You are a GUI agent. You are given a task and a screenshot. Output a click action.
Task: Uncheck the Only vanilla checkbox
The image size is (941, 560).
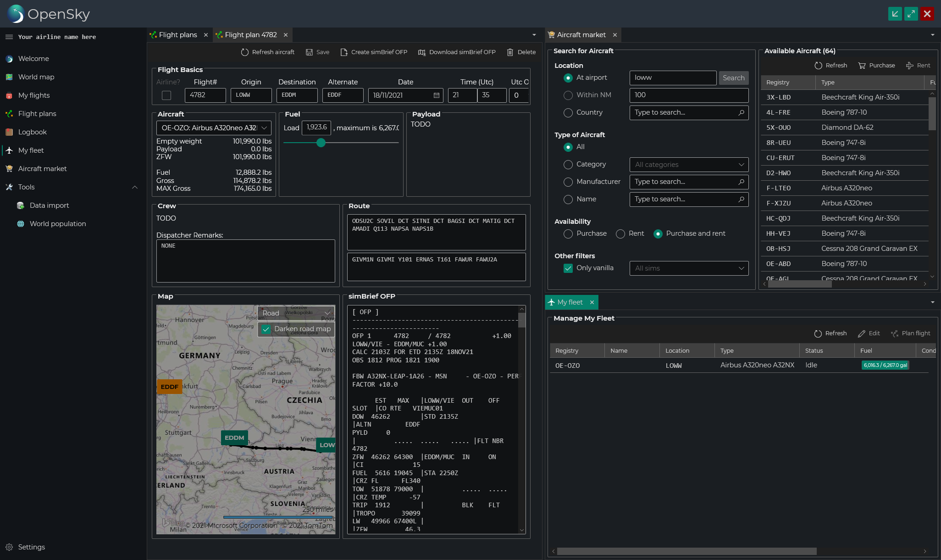click(568, 268)
